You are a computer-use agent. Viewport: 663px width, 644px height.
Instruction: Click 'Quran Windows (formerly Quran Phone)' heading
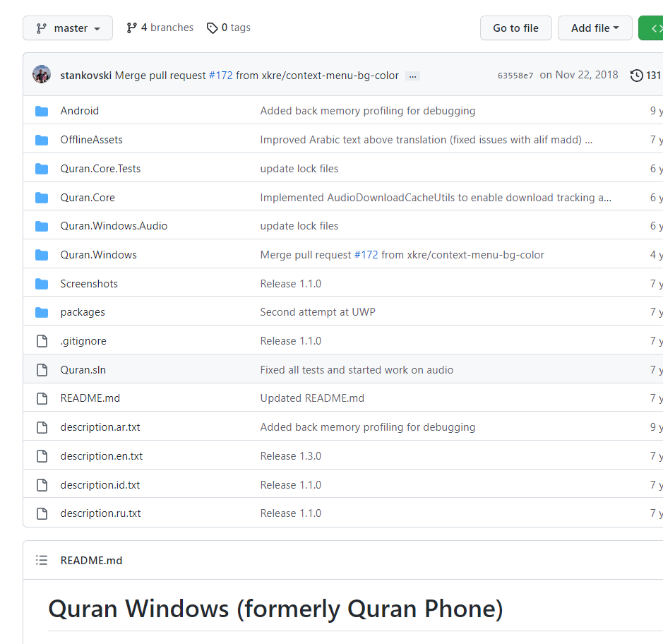(x=275, y=609)
